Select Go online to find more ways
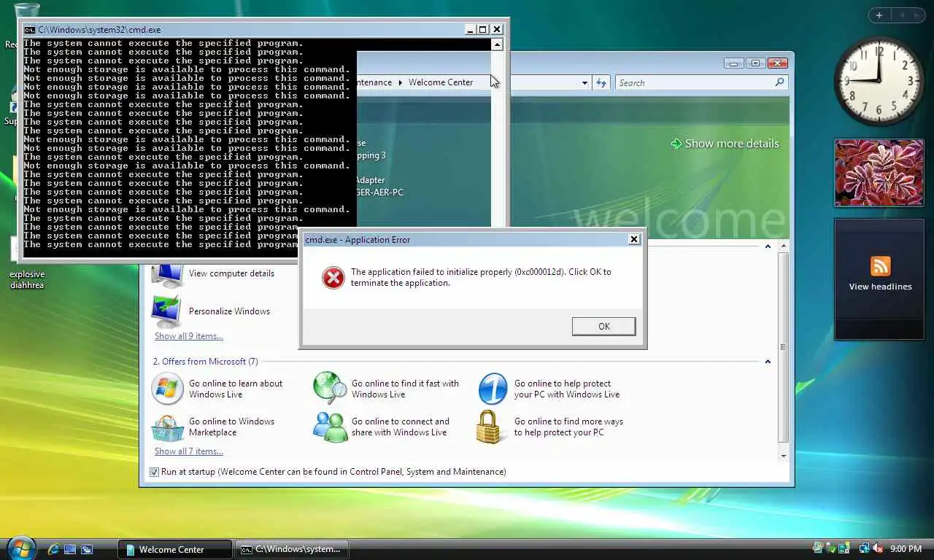Image resolution: width=934 pixels, height=560 pixels. coord(568,427)
